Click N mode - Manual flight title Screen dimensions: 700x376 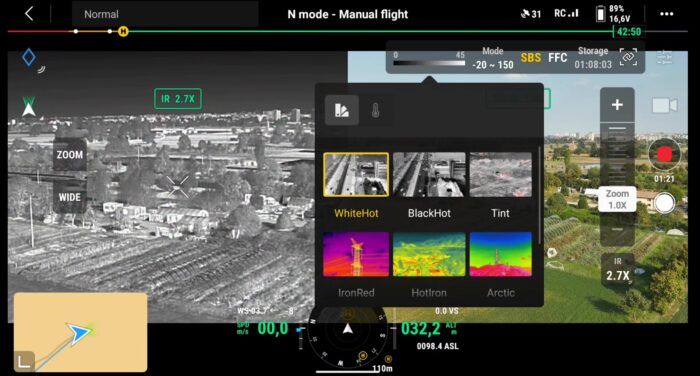(x=348, y=14)
